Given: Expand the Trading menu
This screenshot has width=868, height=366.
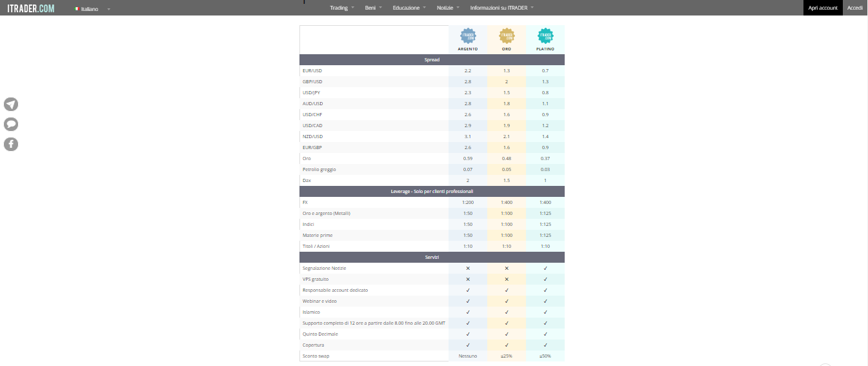Looking at the screenshot, I should tap(342, 8).
